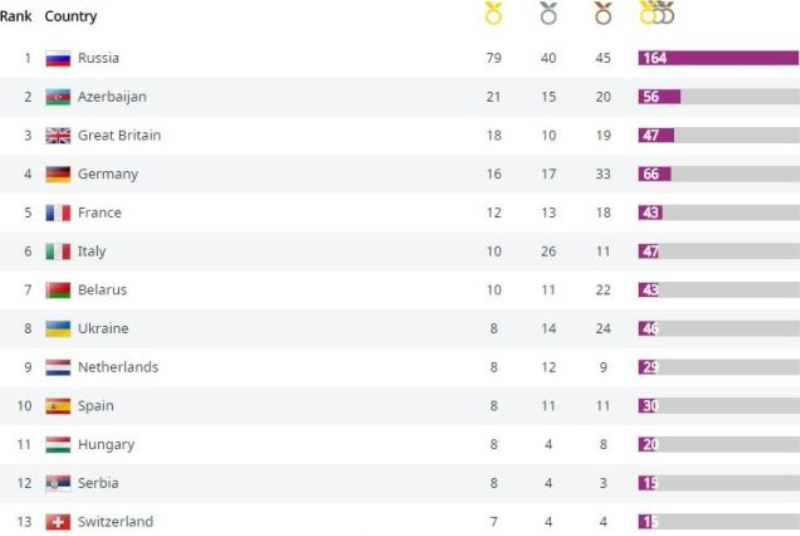The height and width of the screenshot is (536, 800).
Task: Sort by the Rank column header
Action: (x=16, y=16)
